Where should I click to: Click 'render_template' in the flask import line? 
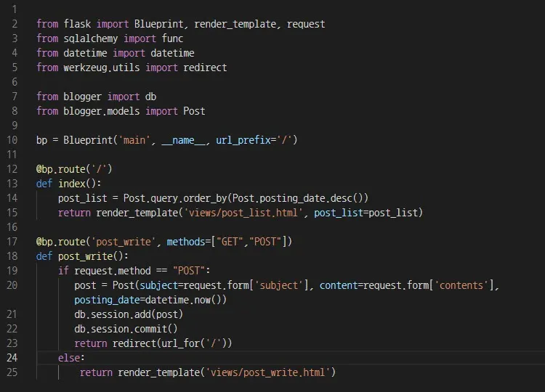(235, 24)
